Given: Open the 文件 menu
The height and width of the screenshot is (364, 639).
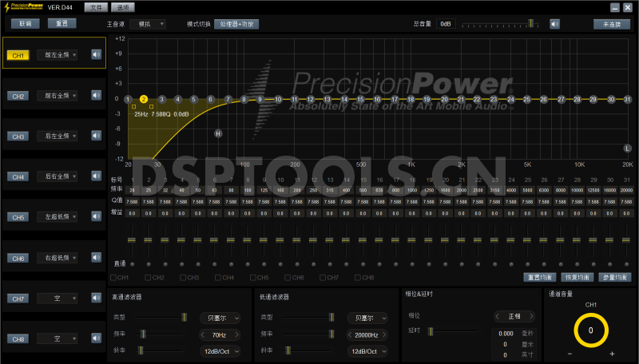Looking at the screenshot, I should [x=95, y=7].
